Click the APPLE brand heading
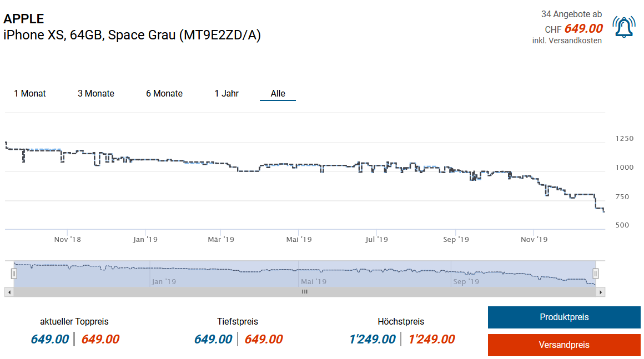This screenshot has height=359, width=644. tap(23, 18)
